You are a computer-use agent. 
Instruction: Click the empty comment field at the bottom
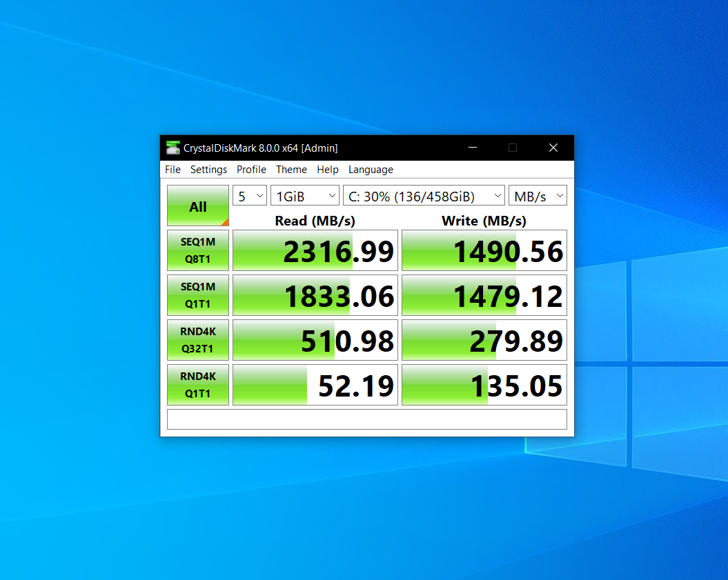(367, 419)
